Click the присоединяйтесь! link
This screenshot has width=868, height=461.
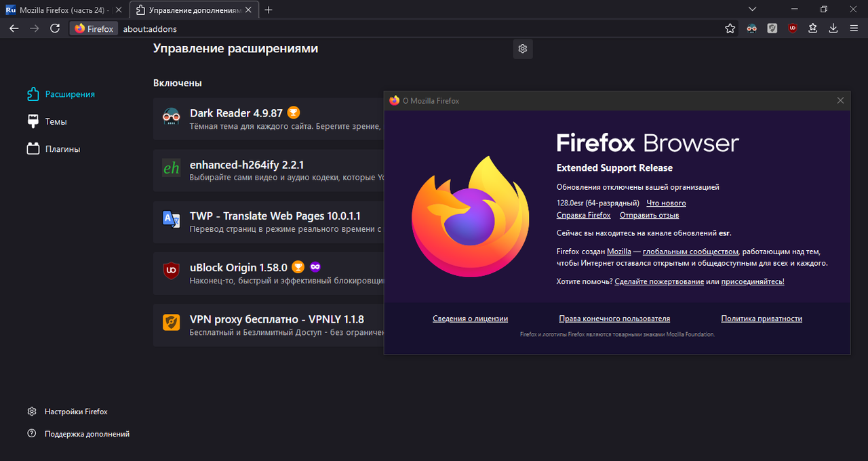point(753,281)
